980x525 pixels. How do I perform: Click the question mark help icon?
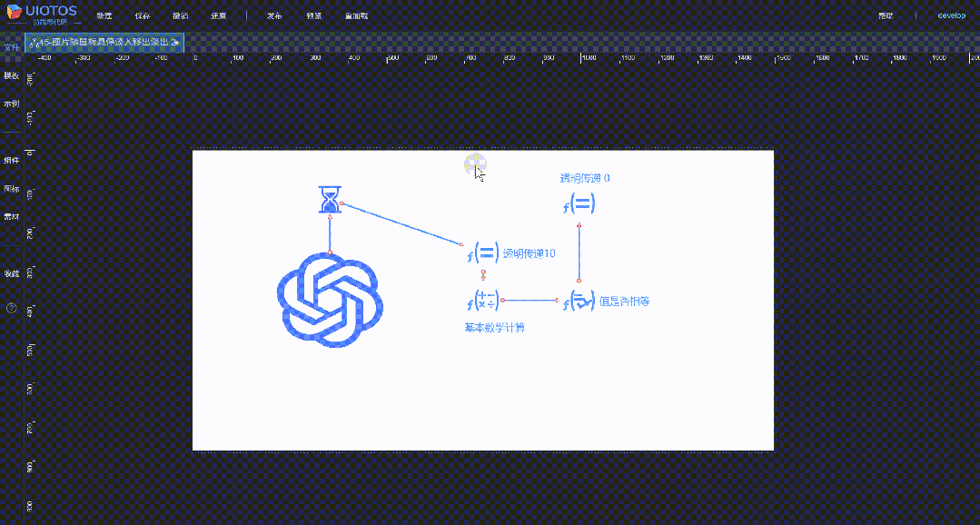tap(11, 308)
